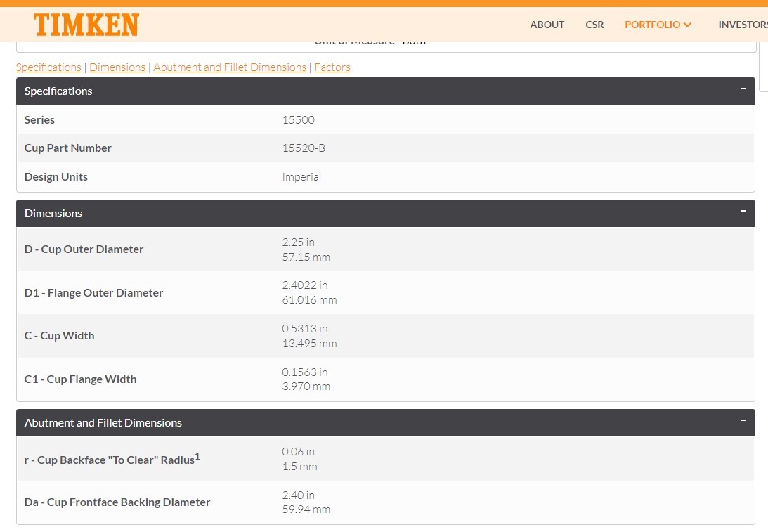
Task: Select the value 2.40 in
Action: (299, 495)
